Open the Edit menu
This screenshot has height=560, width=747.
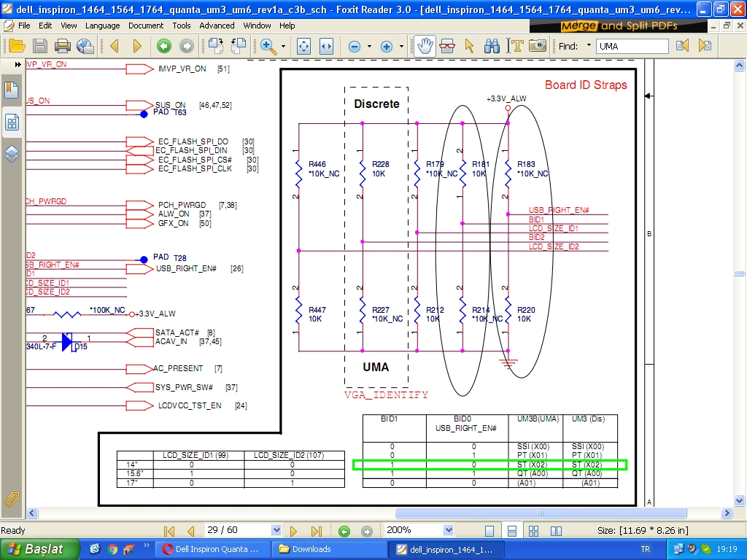pyautogui.click(x=45, y=26)
